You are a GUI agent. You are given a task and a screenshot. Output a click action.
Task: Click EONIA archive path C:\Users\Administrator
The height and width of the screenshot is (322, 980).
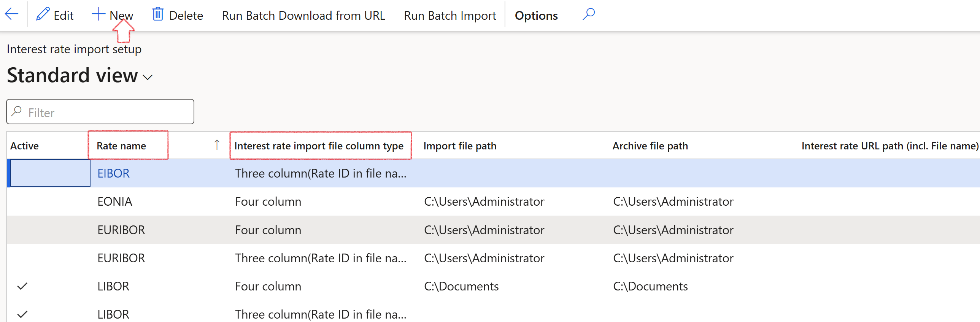click(x=673, y=201)
